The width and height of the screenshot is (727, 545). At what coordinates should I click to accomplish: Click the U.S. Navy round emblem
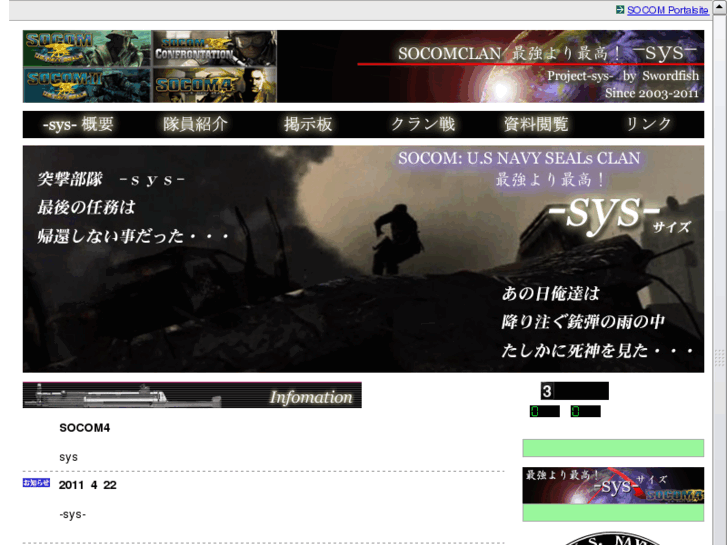(613, 539)
